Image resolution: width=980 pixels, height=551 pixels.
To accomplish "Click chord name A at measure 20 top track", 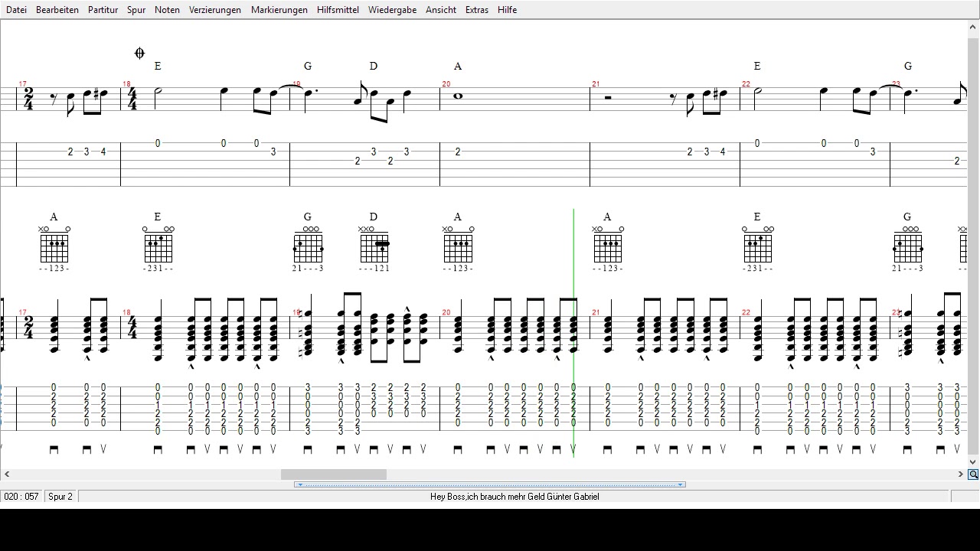I will pos(458,67).
